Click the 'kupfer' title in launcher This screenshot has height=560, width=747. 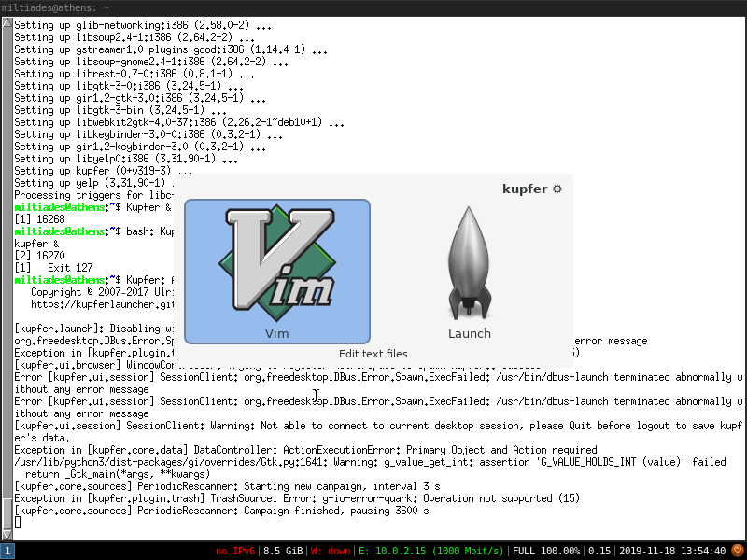525,189
